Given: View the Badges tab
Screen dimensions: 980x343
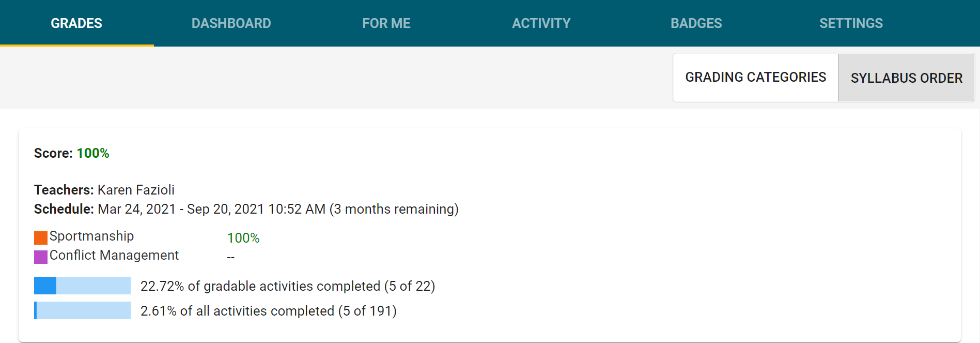Looking at the screenshot, I should click(696, 23).
